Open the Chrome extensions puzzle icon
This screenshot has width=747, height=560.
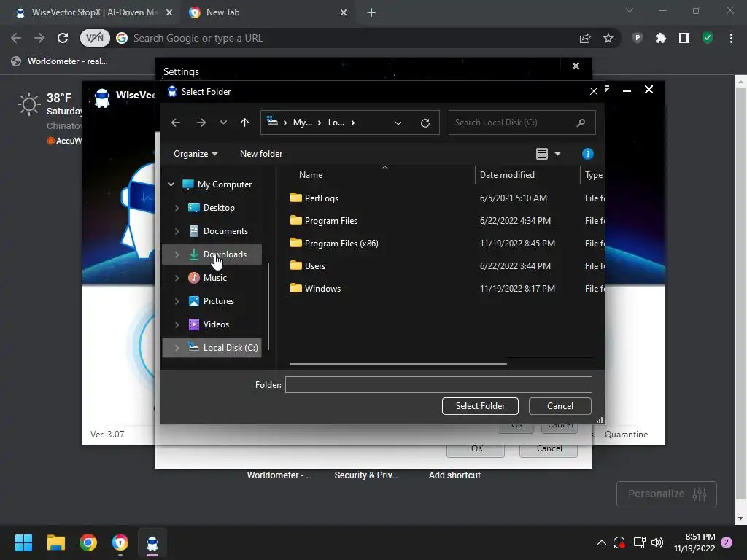(x=660, y=38)
